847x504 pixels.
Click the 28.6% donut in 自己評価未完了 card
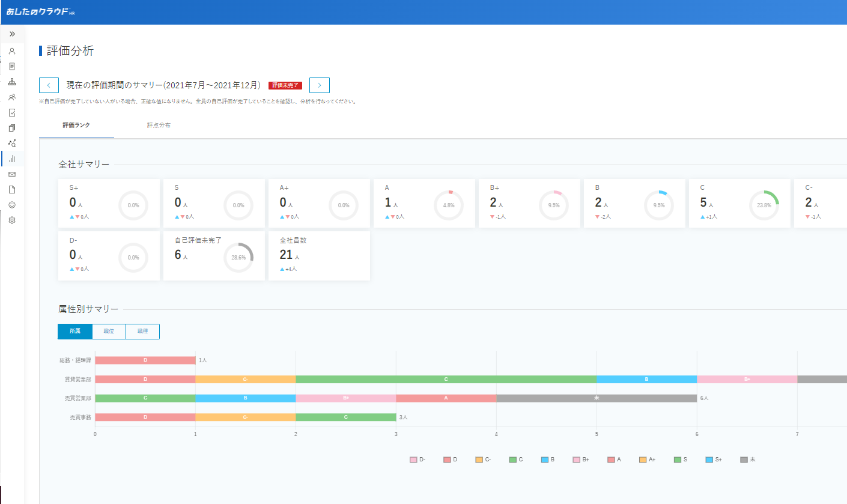238,258
